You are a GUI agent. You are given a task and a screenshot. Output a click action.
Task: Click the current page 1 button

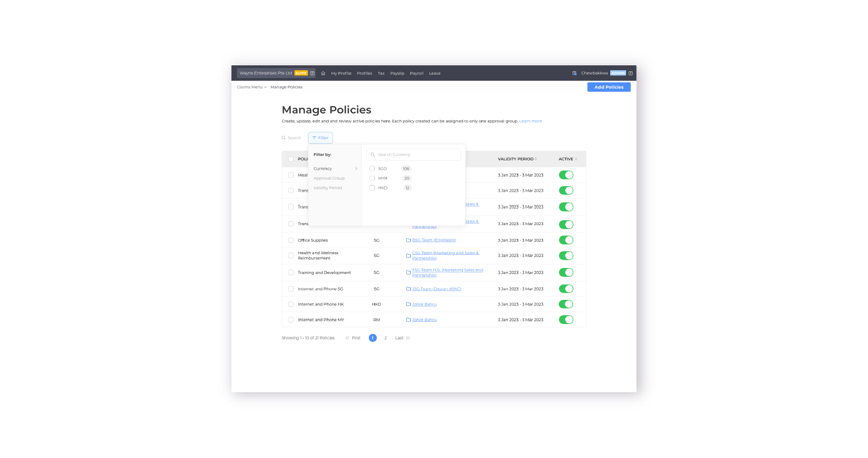(373, 338)
